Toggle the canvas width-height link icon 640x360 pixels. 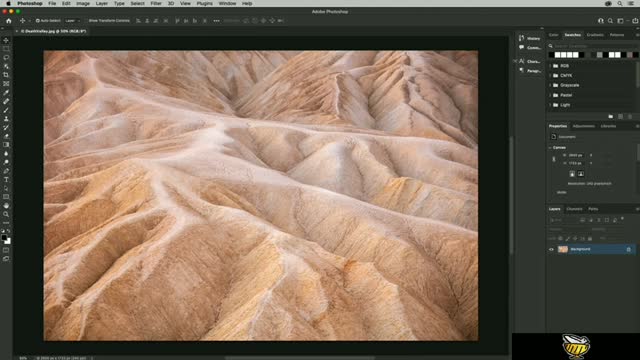coord(554,159)
